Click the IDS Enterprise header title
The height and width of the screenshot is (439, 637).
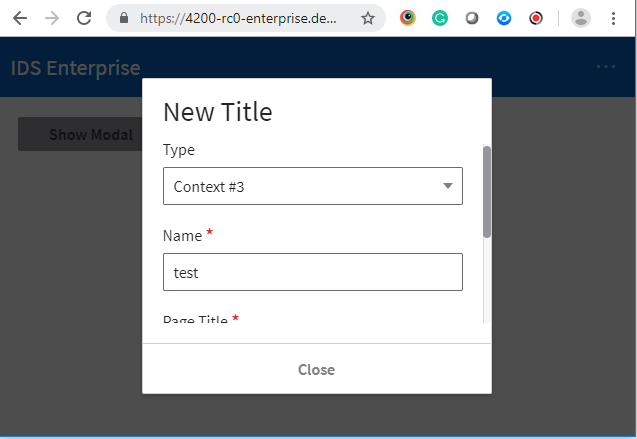[x=76, y=68]
